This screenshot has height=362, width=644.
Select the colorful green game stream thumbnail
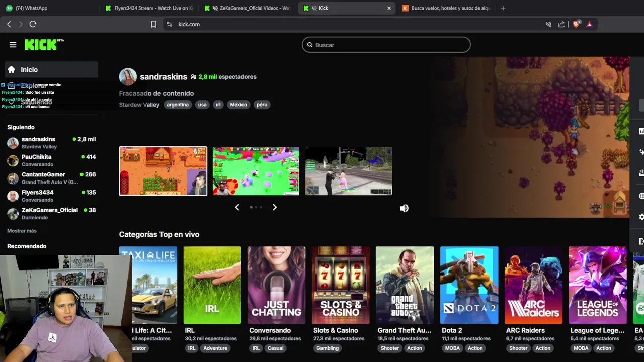(x=256, y=171)
